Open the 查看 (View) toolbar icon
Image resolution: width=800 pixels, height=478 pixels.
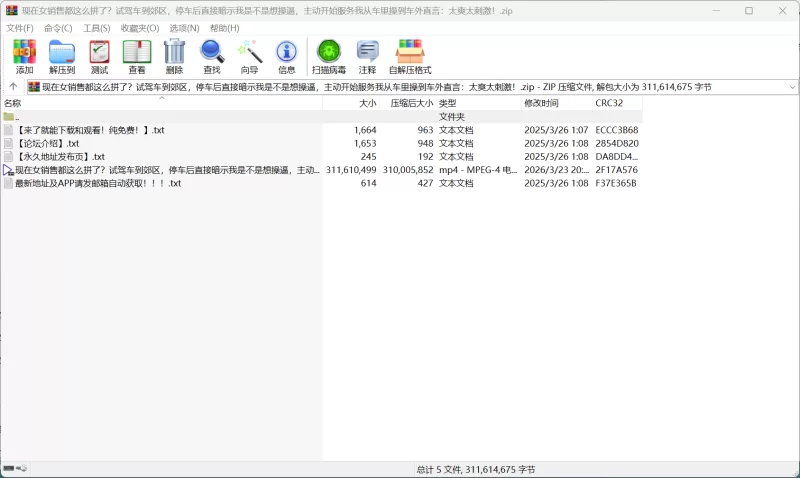(137, 56)
